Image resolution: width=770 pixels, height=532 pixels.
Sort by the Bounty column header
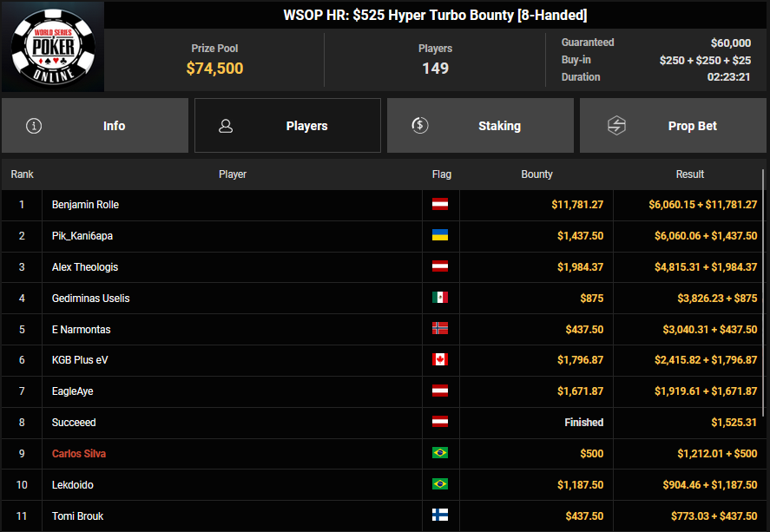pyautogui.click(x=536, y=174)
